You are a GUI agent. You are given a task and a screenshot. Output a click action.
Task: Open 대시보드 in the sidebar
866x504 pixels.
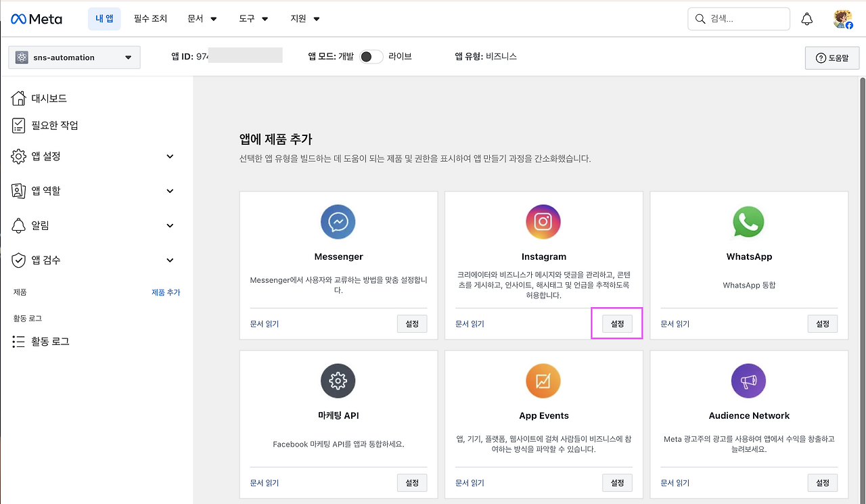coord(49,98)
